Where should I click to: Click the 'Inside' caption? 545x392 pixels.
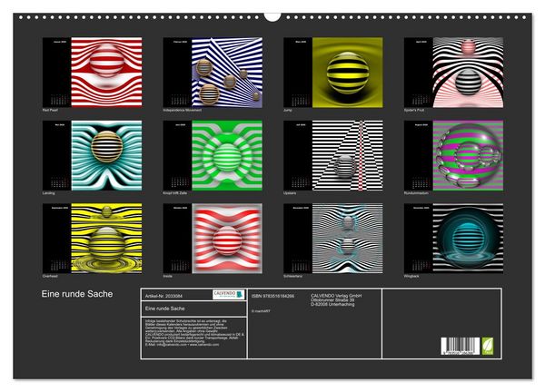click(x=167, y=276)
